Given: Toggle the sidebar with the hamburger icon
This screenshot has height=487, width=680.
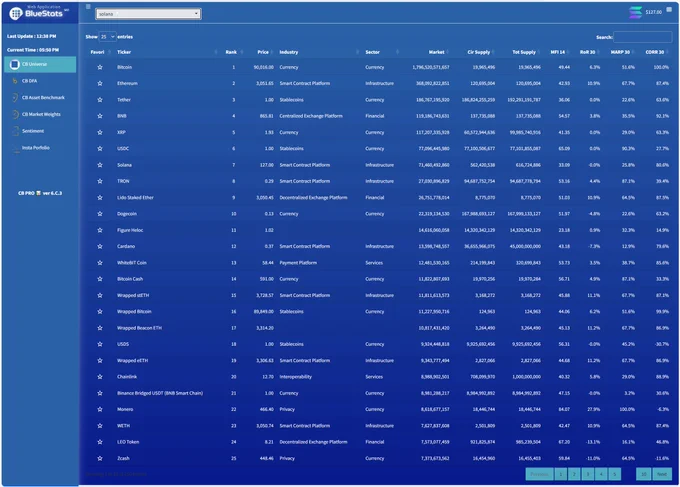Looking at the screenshot, I should click(88, 7).
